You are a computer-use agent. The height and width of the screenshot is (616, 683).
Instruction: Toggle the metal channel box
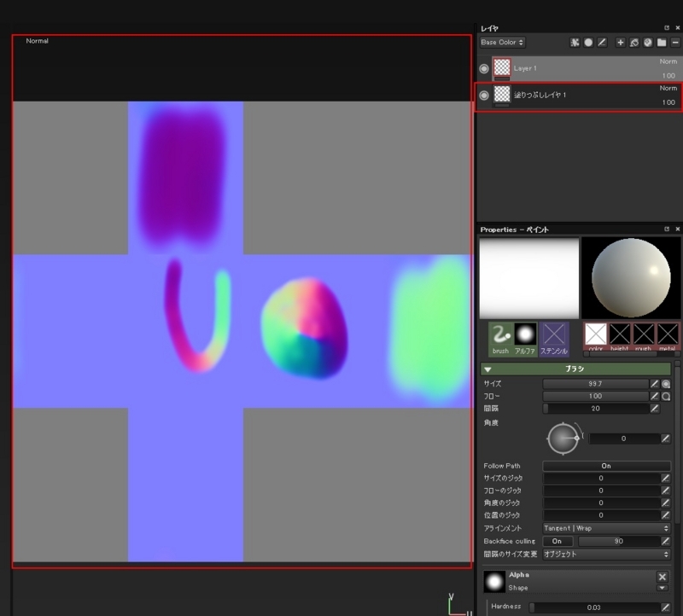tap(668, 334)
